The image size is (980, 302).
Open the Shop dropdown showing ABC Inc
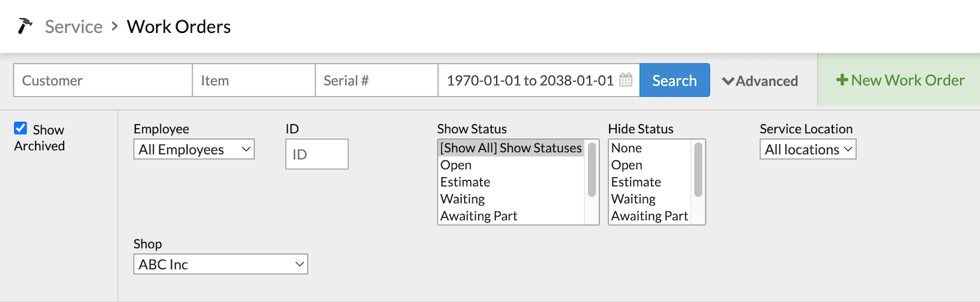click(x=220, y=264)
